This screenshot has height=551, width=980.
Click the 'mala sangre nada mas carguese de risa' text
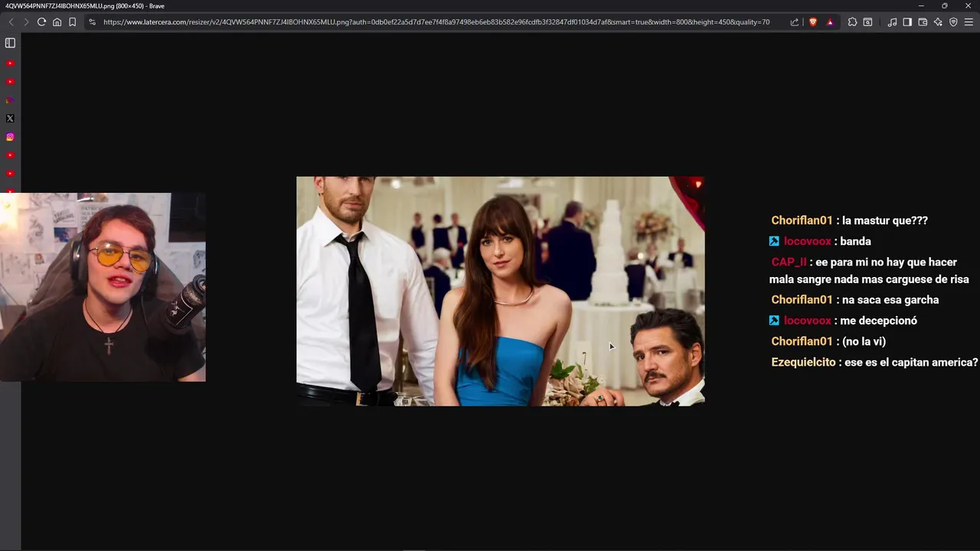[869, 279]
